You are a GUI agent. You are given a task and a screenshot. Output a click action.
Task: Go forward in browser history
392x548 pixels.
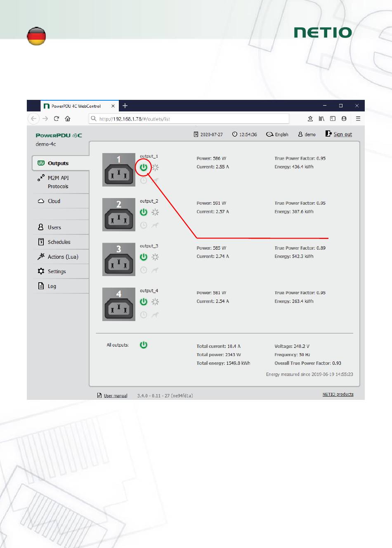click(45, 119)
